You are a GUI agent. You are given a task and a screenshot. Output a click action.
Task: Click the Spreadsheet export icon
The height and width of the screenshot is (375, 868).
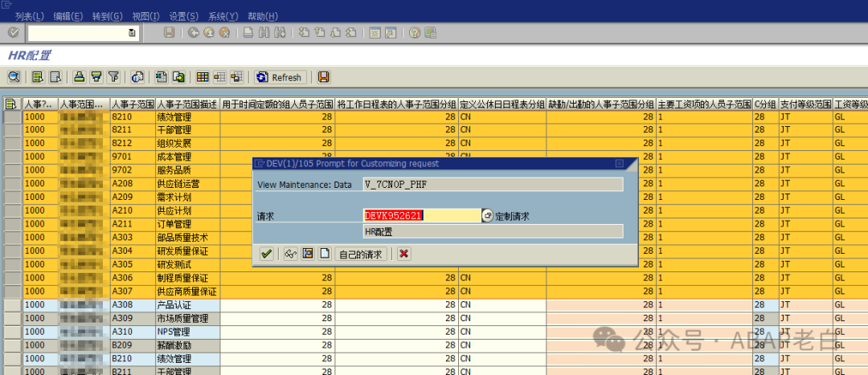click(162, 77)
